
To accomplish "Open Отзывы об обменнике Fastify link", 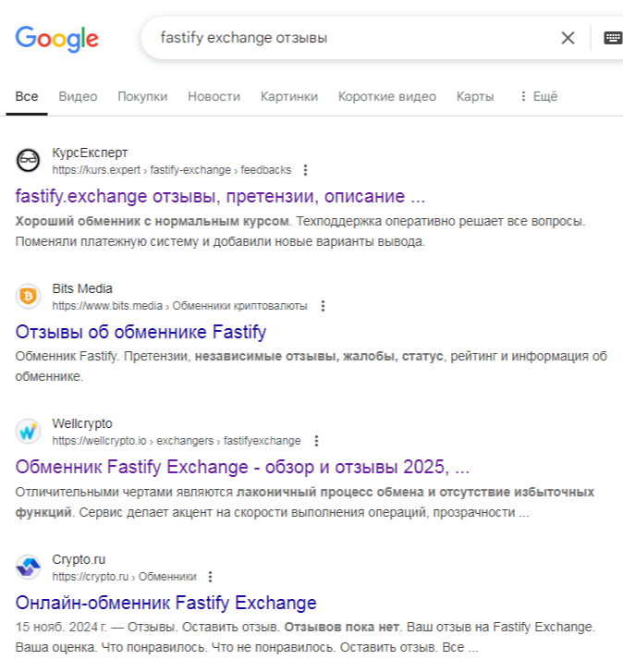I will (x=140, y=332).
